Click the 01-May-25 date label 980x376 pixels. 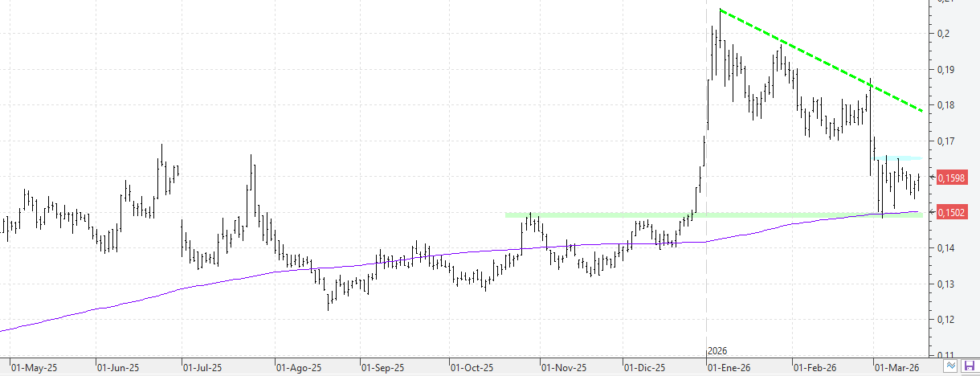(x=33, y=367)
